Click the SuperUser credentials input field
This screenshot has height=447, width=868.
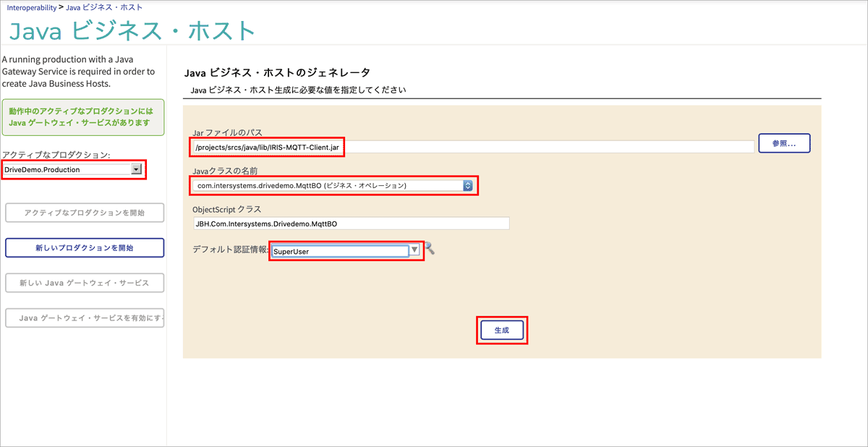[x=340, y=251]
